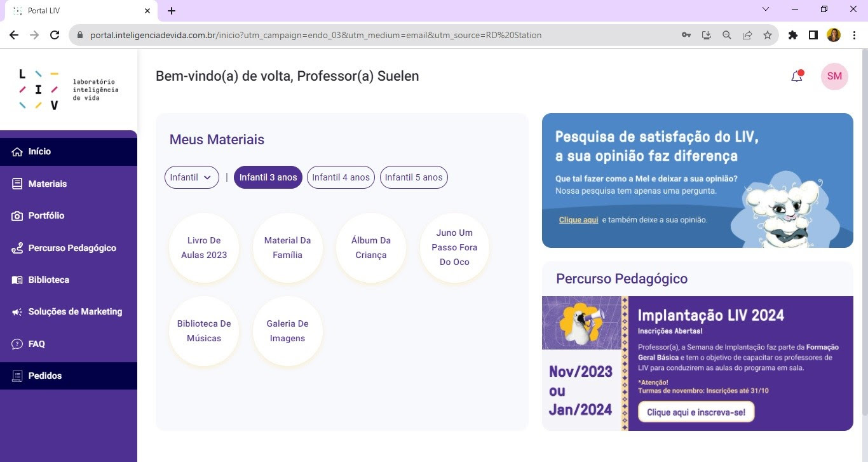Go forward with browser forward arrow

tap(34, 35)
